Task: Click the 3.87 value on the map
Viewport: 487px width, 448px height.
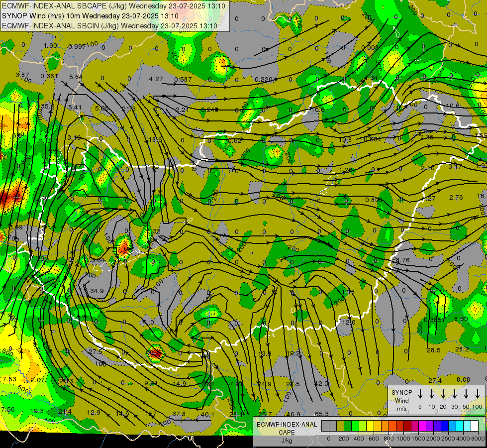Action: tap(22, 75)
